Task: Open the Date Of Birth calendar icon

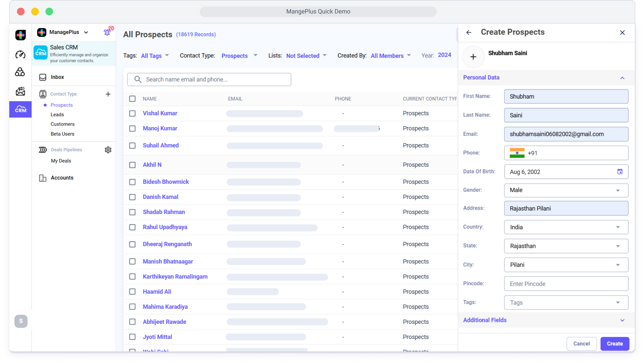Action: (x=620, y=172)
